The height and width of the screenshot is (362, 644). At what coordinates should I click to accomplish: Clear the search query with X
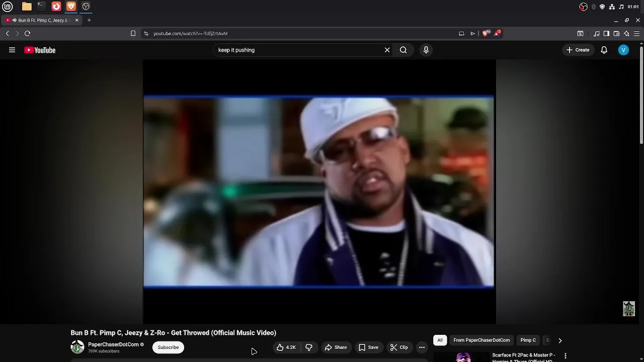click(387, 50)
